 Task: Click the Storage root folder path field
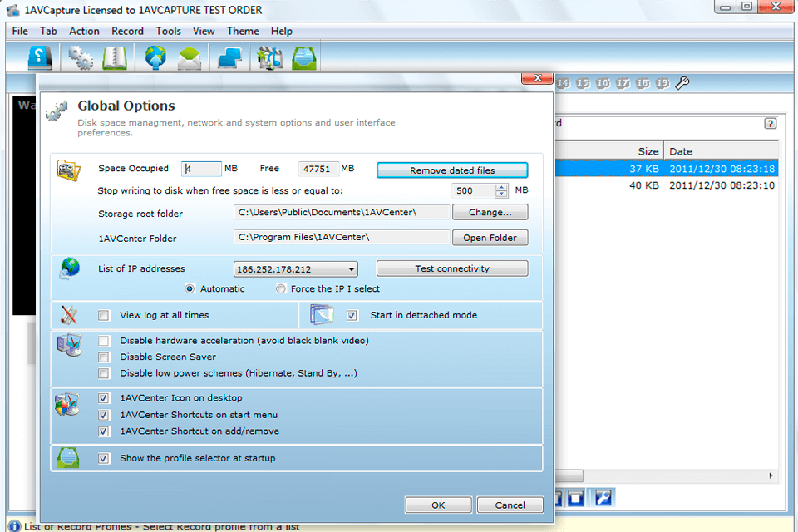coord(342,212)
